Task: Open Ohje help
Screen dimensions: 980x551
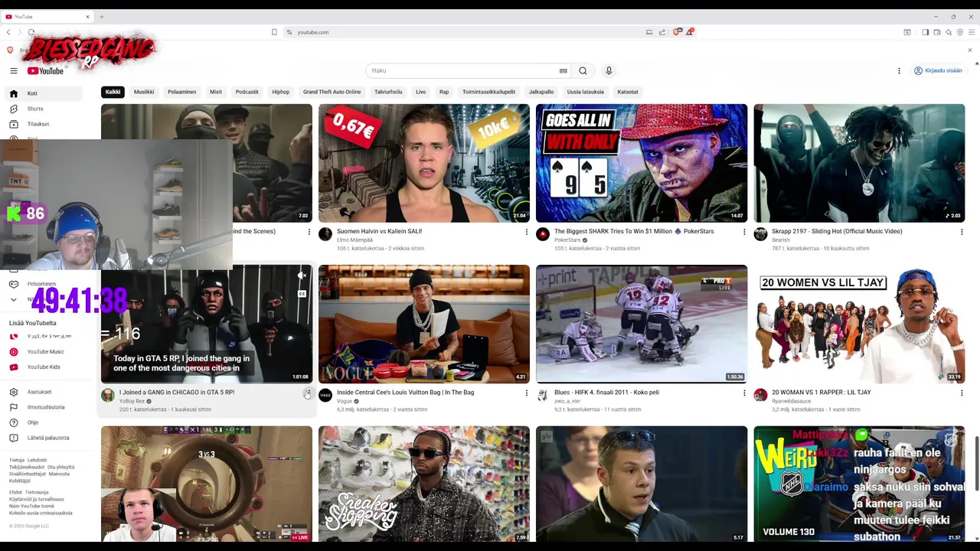Action: point(44,422)
